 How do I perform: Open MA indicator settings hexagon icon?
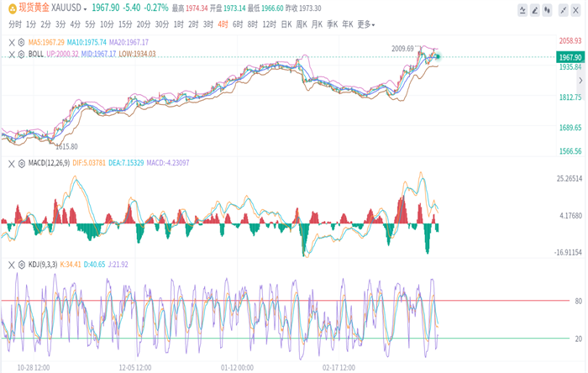pyautogui.click(x=21, y=42)
